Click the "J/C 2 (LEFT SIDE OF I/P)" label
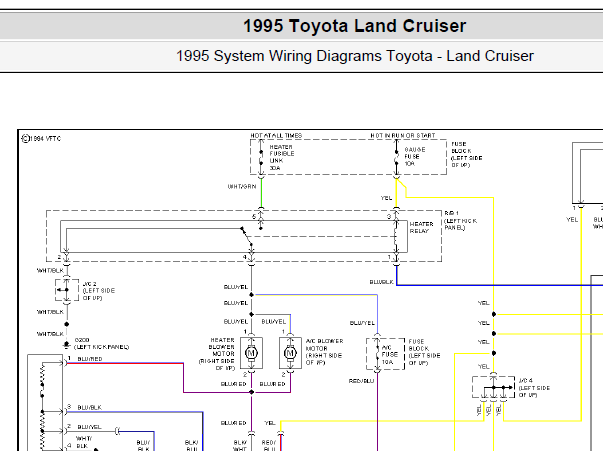This screenshot has width=603, height=451. (99, 291)
